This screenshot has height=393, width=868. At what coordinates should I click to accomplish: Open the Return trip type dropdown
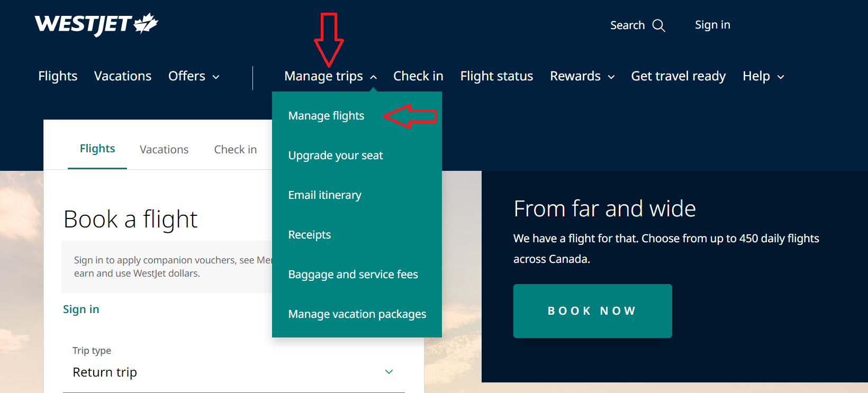pyautogui.click(x=233, y=372)
